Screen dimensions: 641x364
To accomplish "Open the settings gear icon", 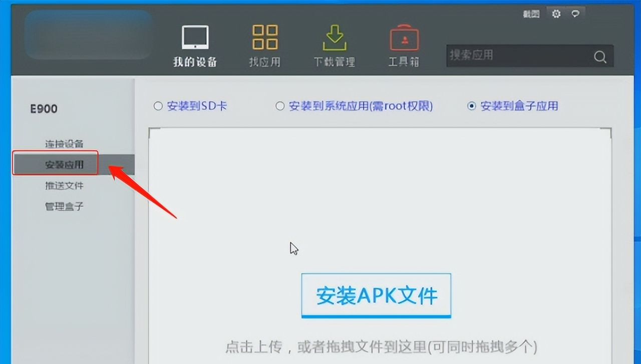I will pyautogui.click(x=556, y=14).
